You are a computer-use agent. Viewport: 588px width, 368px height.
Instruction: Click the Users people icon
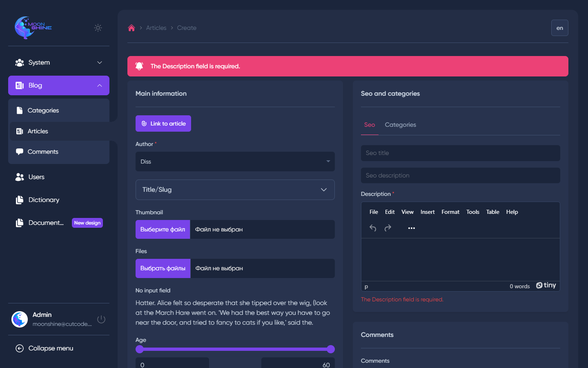[20, 177]
